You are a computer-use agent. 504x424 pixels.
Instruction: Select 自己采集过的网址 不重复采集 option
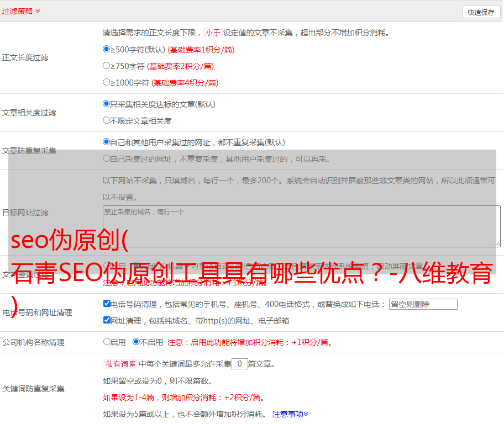pos(106,158)
